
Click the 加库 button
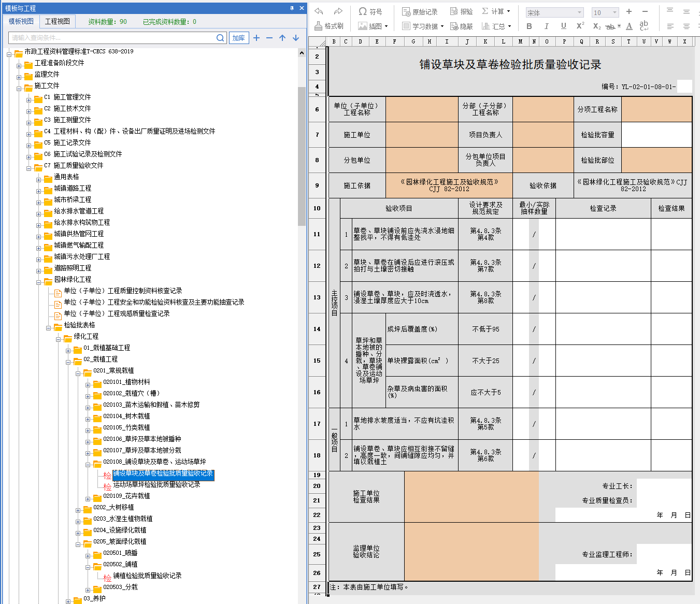click(x=239, y=38)
